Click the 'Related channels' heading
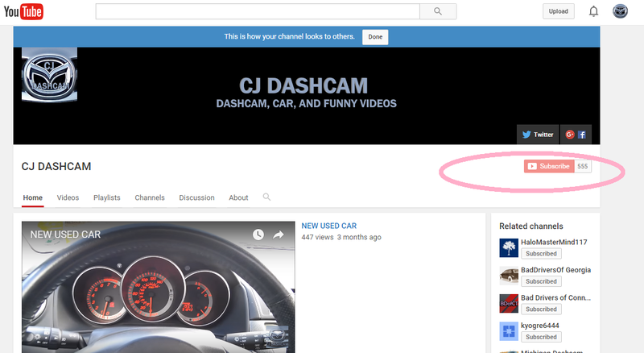This screenshot has width=644, height=353. 531,226
